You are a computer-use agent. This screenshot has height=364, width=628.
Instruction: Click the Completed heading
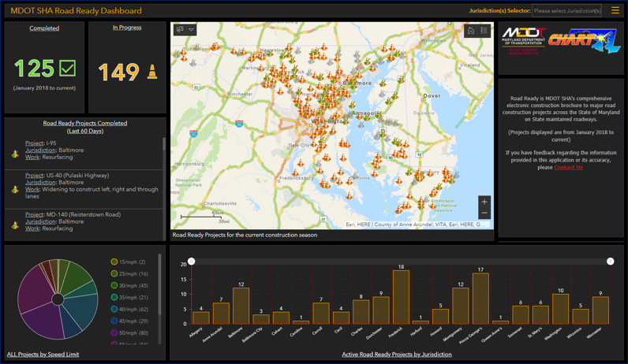(44, 28)
